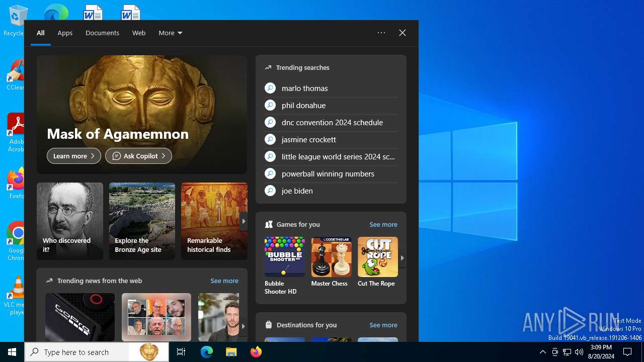644x362 pixels.
Task: Select the Firefox desktop shortcut
Action: pos(16,183)
